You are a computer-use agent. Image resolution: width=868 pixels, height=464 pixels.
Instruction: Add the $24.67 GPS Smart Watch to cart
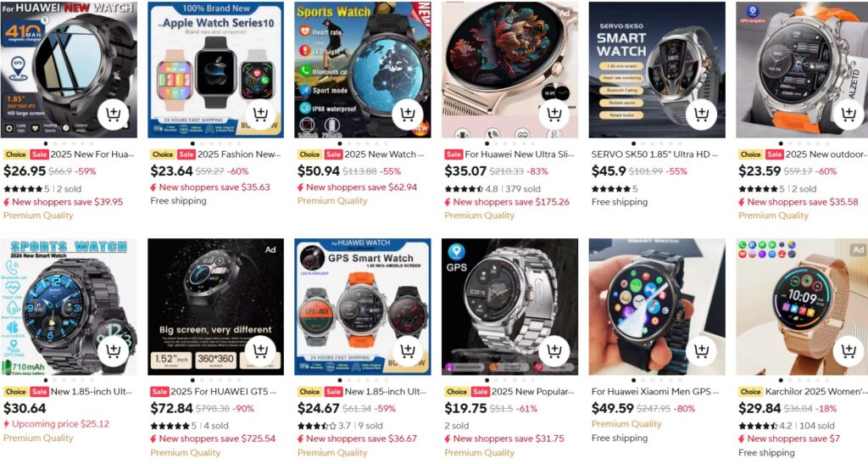(408, 351)
